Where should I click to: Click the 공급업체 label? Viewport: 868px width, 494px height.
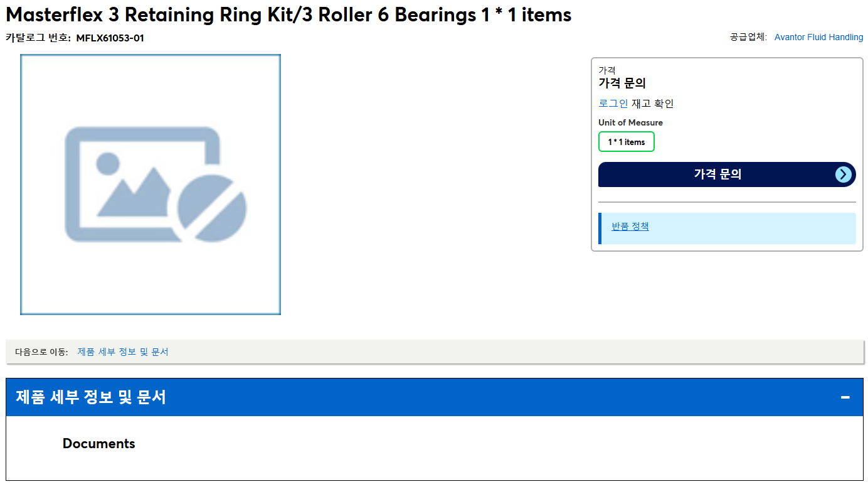tap(748, 38)
